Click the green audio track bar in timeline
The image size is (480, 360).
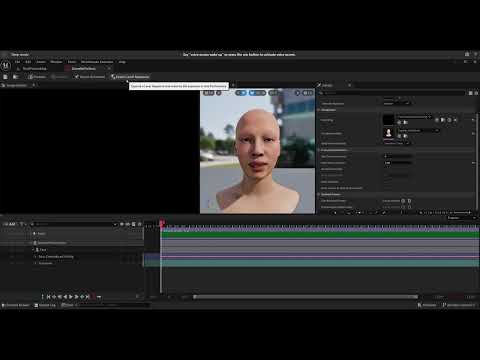tap(320, 235)
